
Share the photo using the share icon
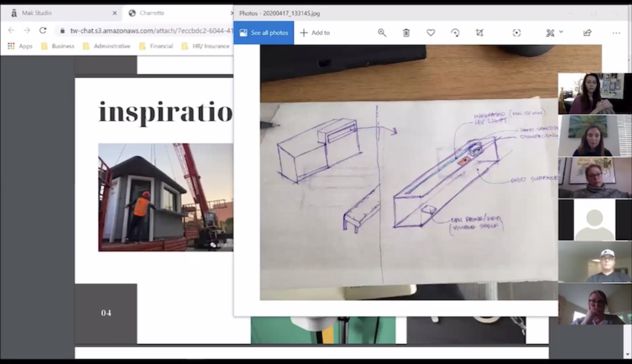[587, 33]
